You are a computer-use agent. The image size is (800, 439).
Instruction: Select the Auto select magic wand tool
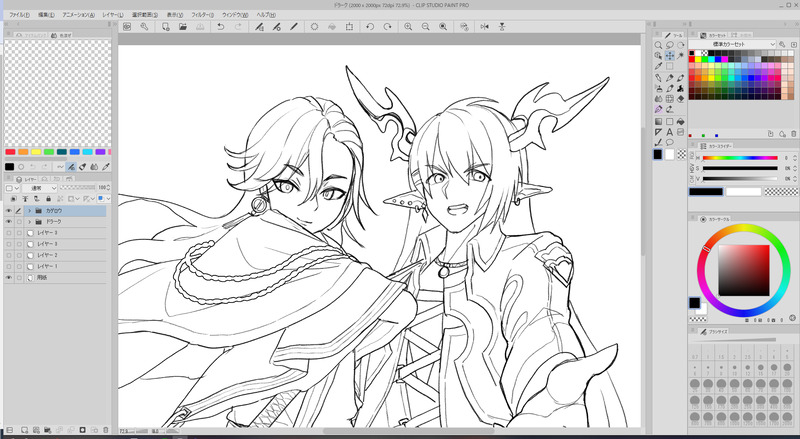681,56
